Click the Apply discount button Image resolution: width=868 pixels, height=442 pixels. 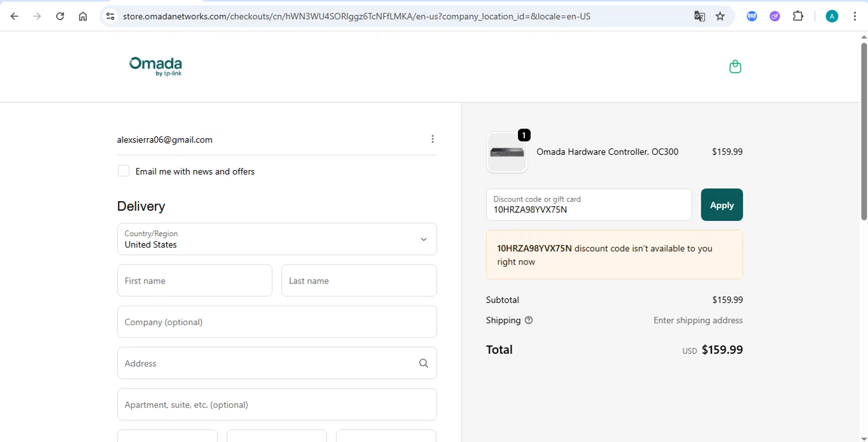tap(722, 205)
